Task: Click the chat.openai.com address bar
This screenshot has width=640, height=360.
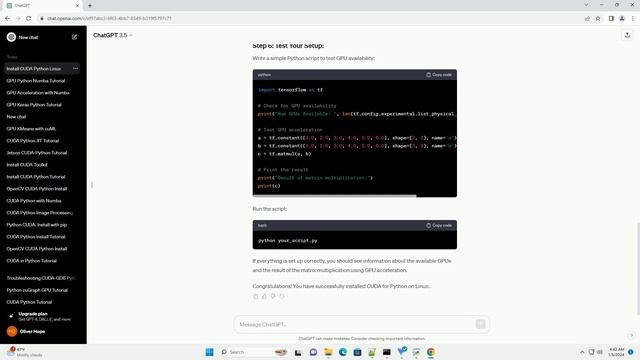Action: (310, 18)
